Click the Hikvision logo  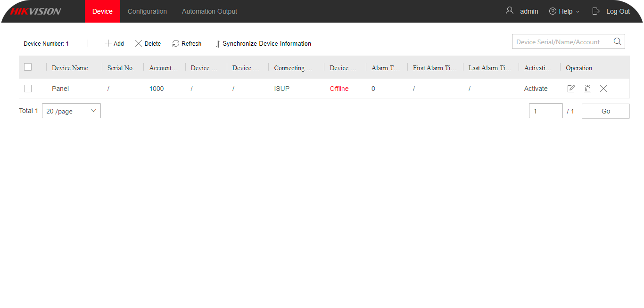pos(36,11)
